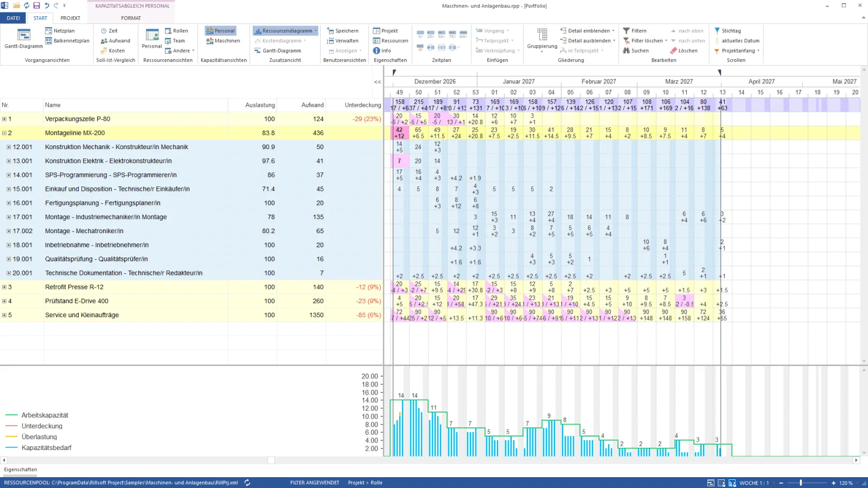The width and height of the screenshot is (868, 488).
Task: Undo the last action in quick access toolbar
Action: point(47,5)
